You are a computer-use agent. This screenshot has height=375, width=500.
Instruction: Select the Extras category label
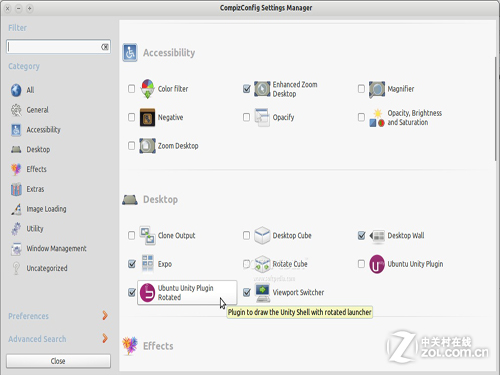35,189
